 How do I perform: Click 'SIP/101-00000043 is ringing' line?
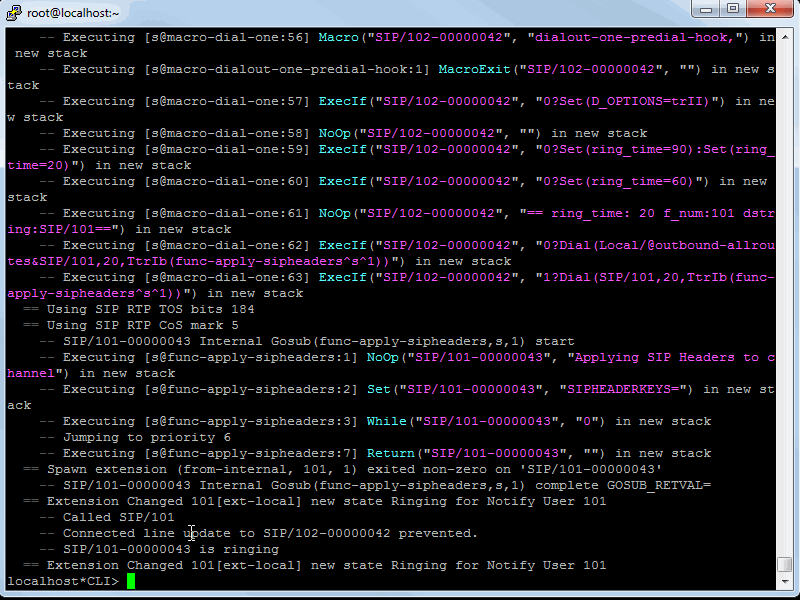tap(160, 549)
